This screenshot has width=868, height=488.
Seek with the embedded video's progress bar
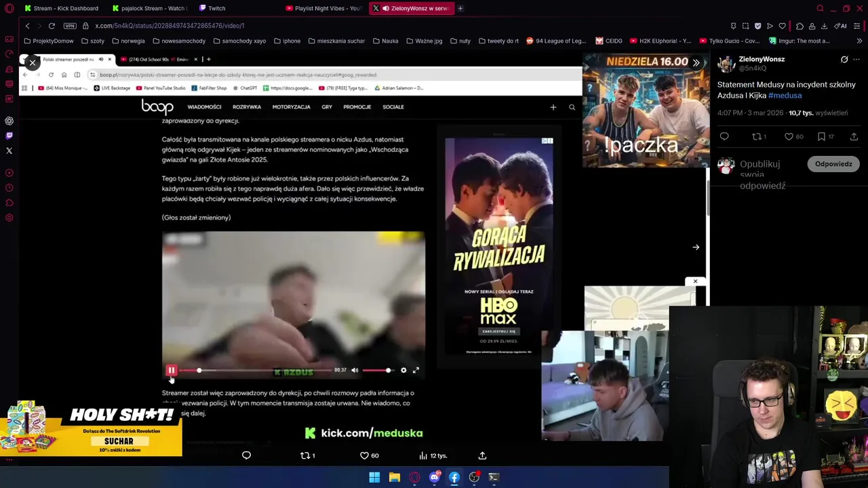click(254, 370)
